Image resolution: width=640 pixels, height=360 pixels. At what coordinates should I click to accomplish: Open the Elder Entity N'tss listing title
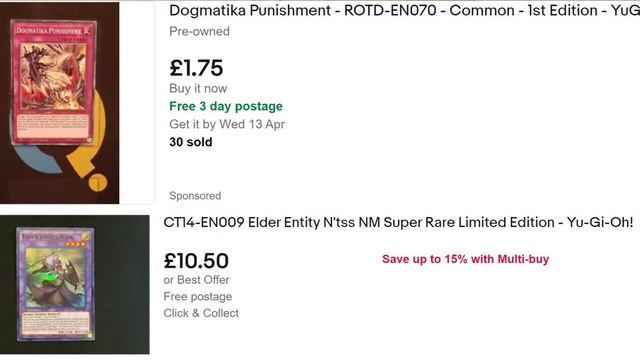[398, 222]
